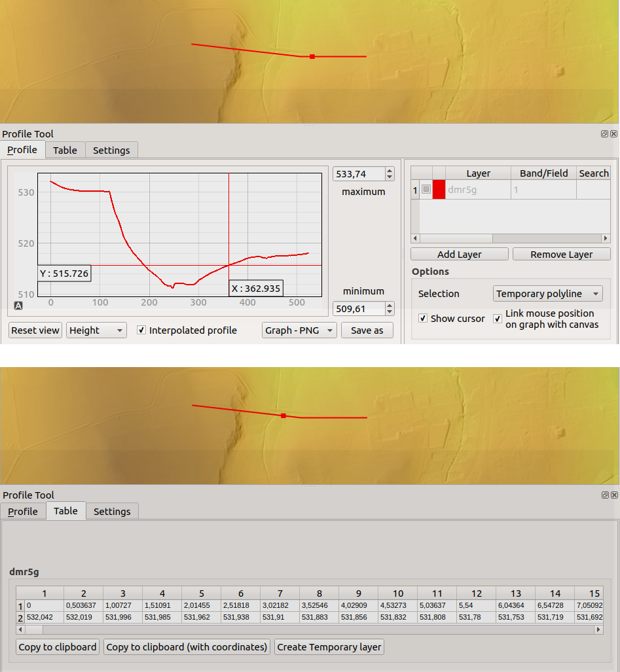Viewport: 620px width, 672px height.
Task: Click the Remove Layer button
Action: pos(561,254)
